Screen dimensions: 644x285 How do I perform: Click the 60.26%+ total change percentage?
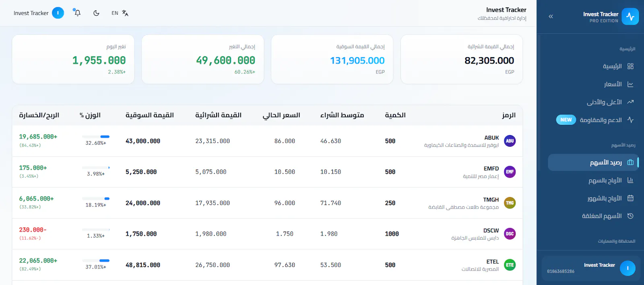(245, 72)
